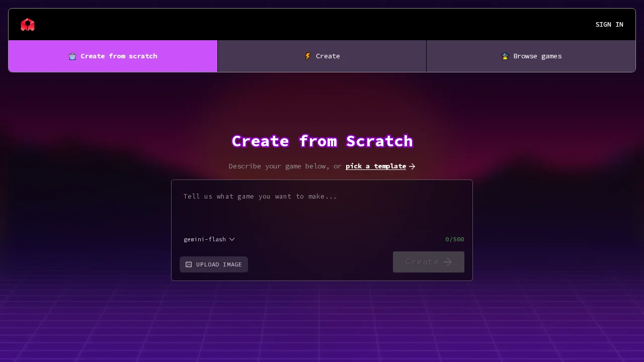Click the Tell us what game placeholder text
The width and height of the screenshot is (644, 362).
[x=260, y=197]
